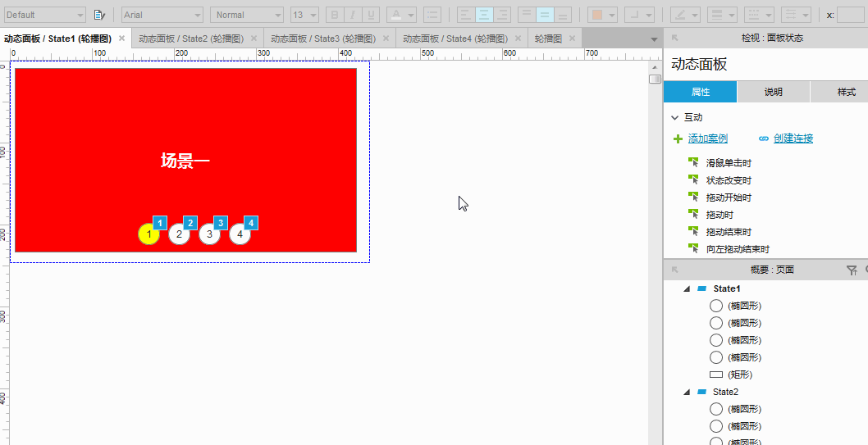
Task: Align text right
Action: tap(502, 15)
